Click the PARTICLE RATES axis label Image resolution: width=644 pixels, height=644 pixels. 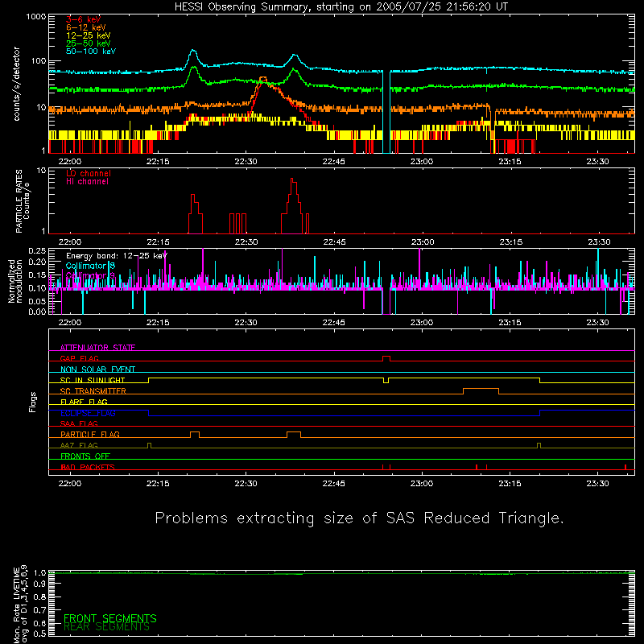coord(23,201)
